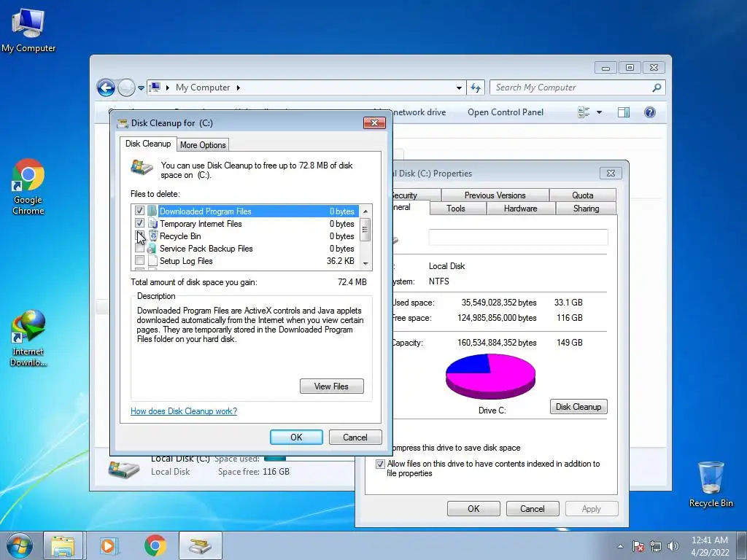Click the volume speaker tray icon

673,546
